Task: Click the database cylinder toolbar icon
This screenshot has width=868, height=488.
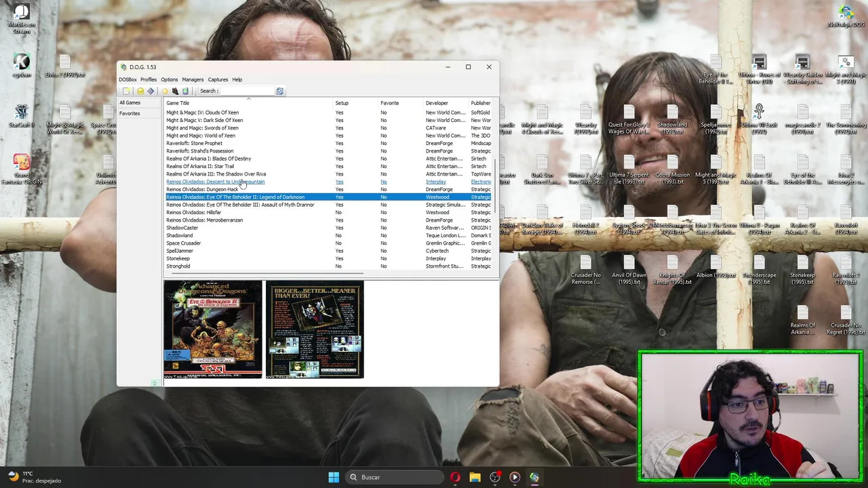Action: coord(185,91)
